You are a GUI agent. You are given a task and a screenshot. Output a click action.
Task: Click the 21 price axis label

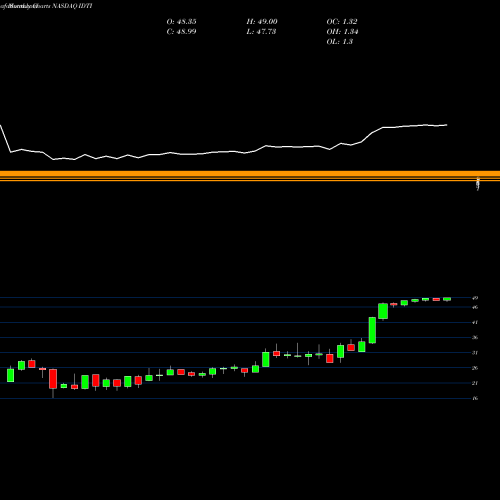click(475, 383)
